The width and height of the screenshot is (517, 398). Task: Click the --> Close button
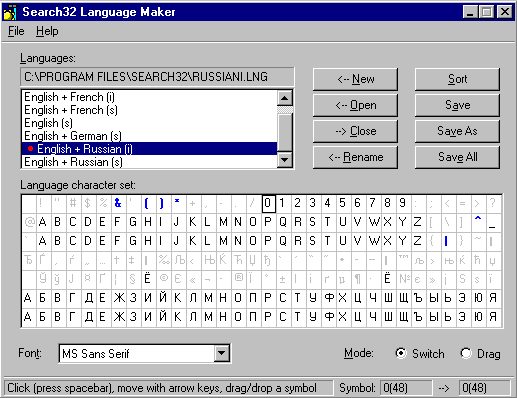[x=355, y=131]
